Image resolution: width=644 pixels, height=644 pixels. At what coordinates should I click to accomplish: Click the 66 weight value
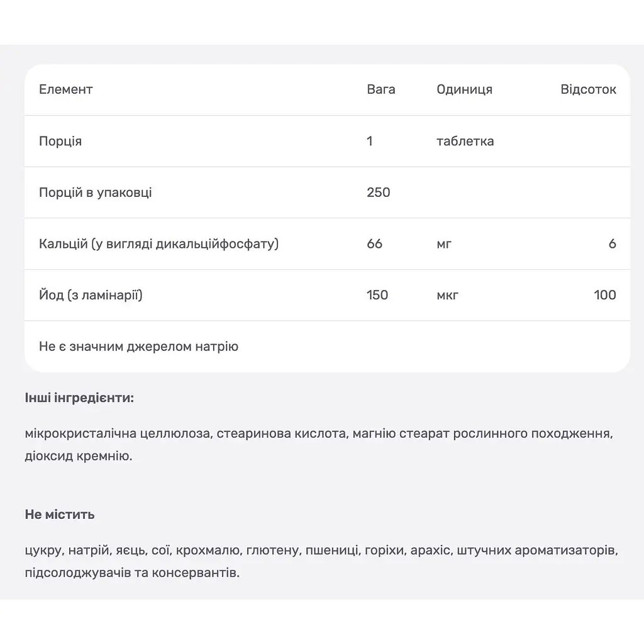(x=374, y=244)
